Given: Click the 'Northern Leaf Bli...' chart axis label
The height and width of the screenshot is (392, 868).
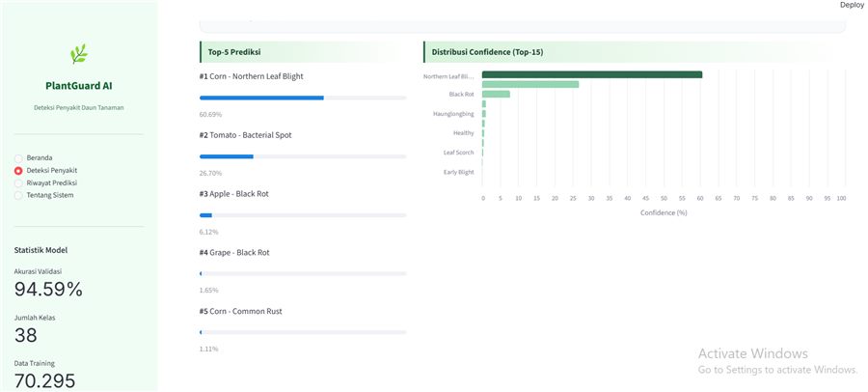Looking at the screenshot, I should tap(448, 76).
